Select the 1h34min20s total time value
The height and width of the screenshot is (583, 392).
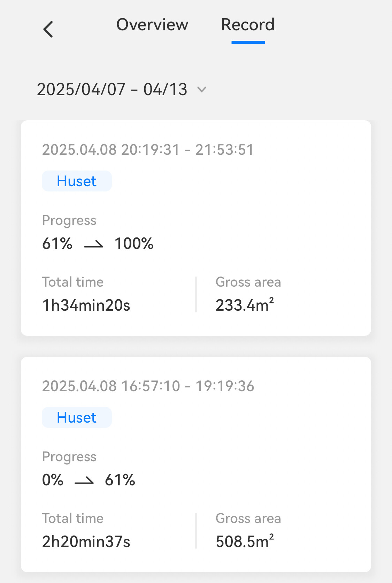86,305
